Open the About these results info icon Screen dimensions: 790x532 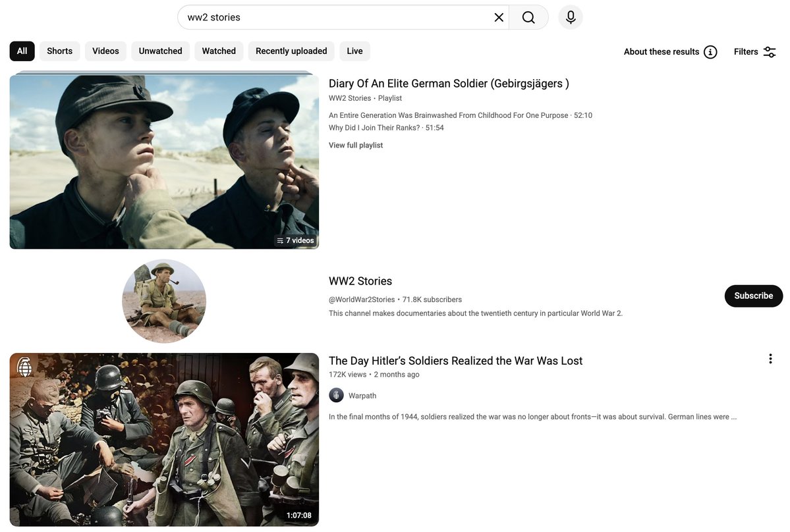(x=710, y=52)
